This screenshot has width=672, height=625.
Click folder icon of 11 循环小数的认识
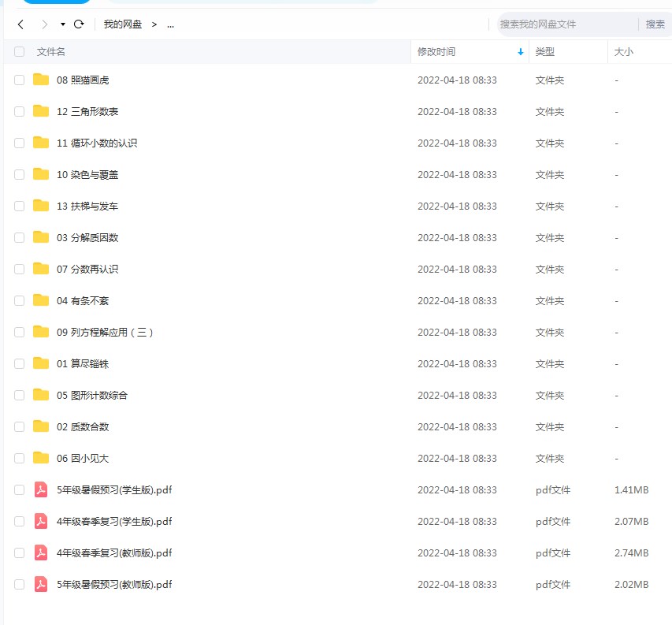click(x=41, y=143)
